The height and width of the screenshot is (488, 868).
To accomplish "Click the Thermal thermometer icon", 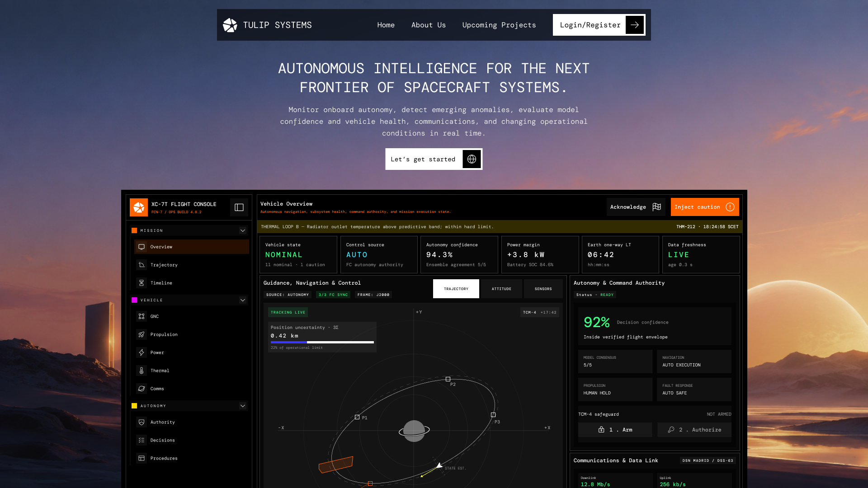I will (x=142, y=371).
